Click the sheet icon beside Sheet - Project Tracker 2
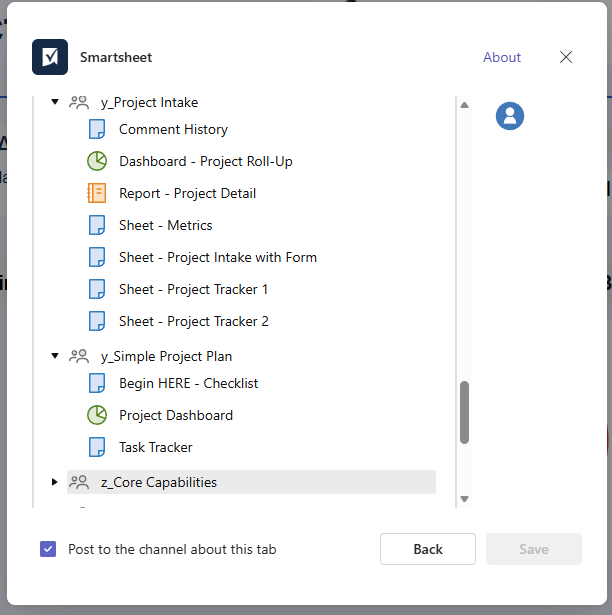The width and height of the screenshot is (612, 615). tap(97, 321)
